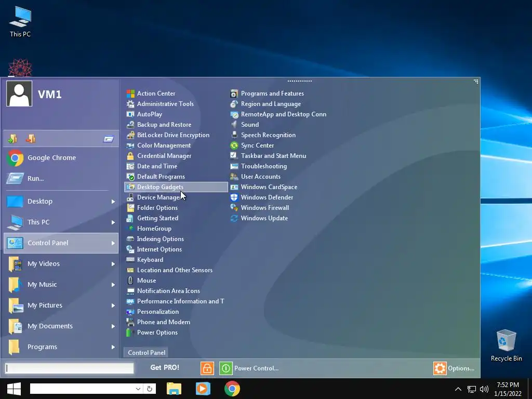This screenshot has width=532, height=399.
Task: Click the start menu search field
Action: pyautogui.click(x=70, y=368)
